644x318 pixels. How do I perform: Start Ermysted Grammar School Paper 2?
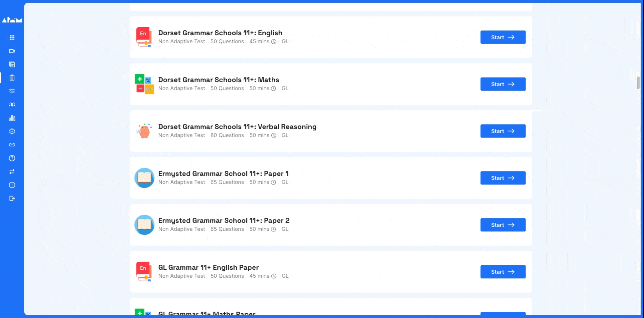tap(503, 225)
